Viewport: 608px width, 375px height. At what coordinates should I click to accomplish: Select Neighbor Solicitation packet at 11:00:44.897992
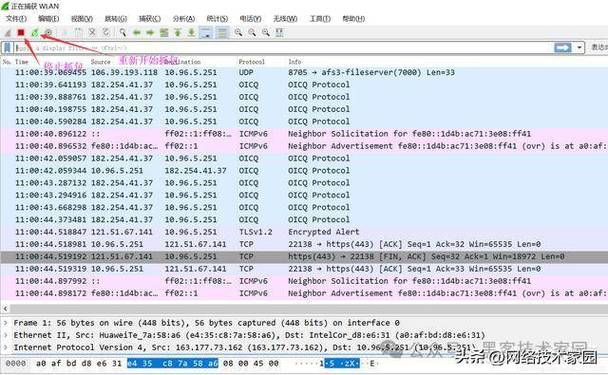pyautogui.click(x=304, y=281)
